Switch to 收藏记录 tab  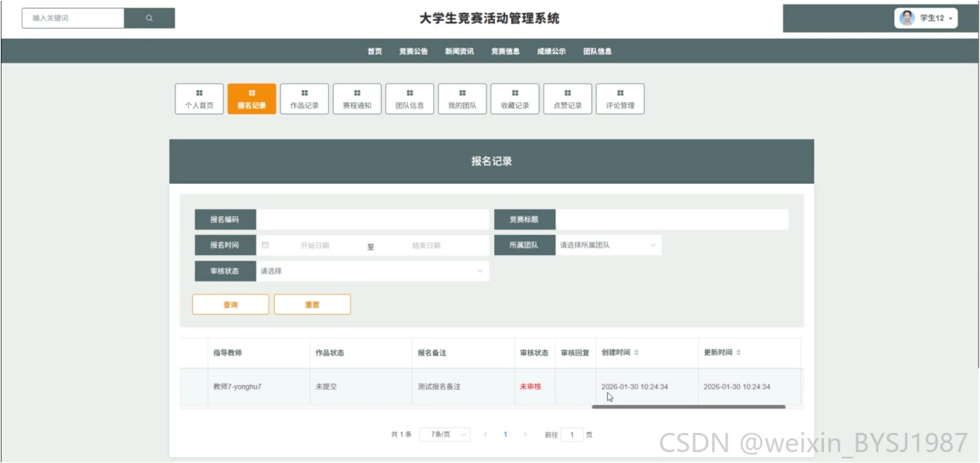tap(515, 99)
